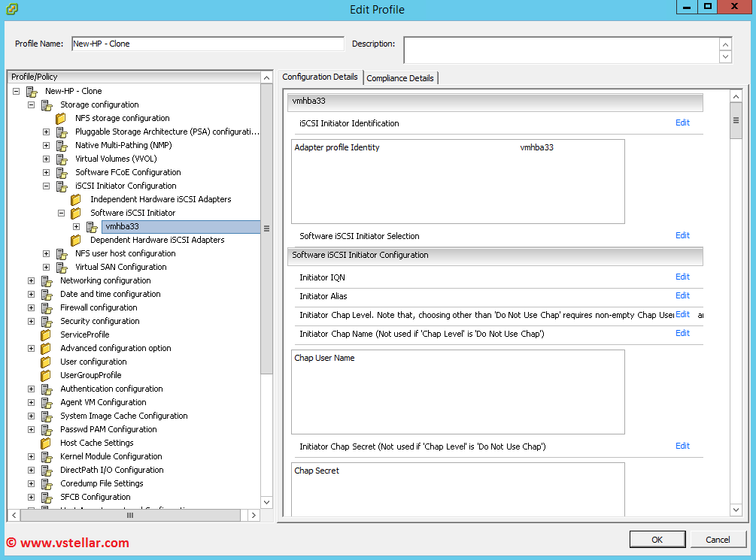
Task: Collapse the iSCSI Initiator Configuration node
Action: (46, 186)
